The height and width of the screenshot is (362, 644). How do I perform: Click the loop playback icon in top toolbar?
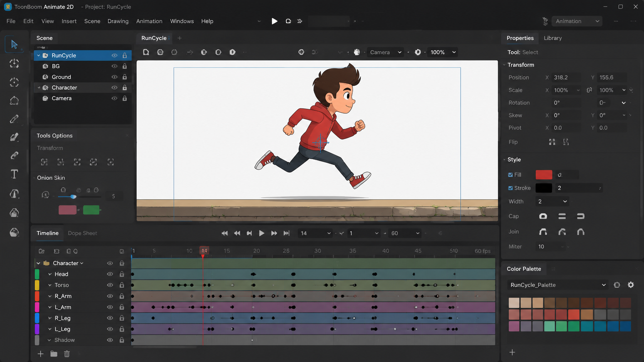(x=288, y=21)
